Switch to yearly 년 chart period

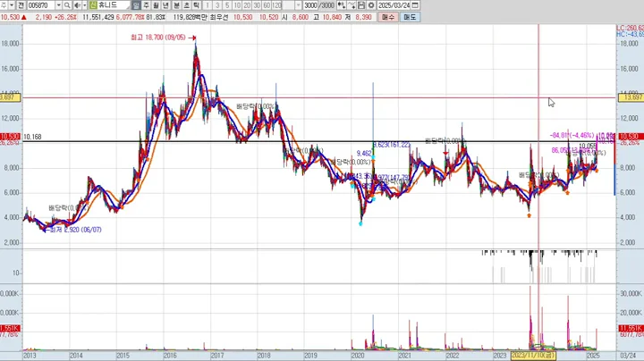pyautogui.click(x=165, y=5)
